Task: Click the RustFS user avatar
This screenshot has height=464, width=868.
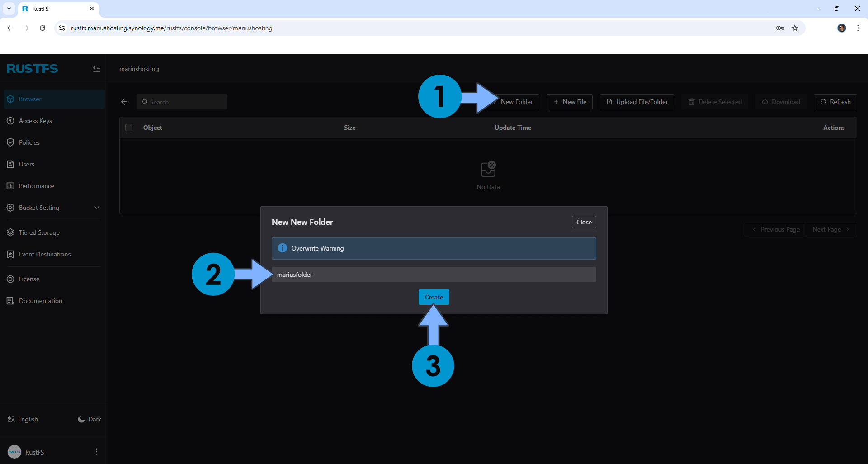Action: [x=14, y=452]
